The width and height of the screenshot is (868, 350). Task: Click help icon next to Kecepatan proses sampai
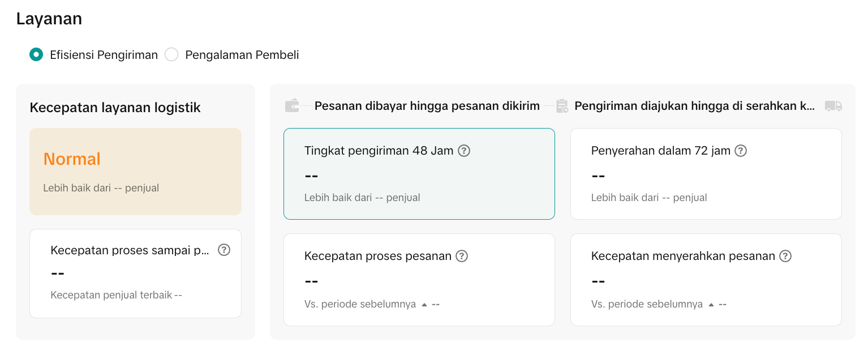click(x=224, y=250)
